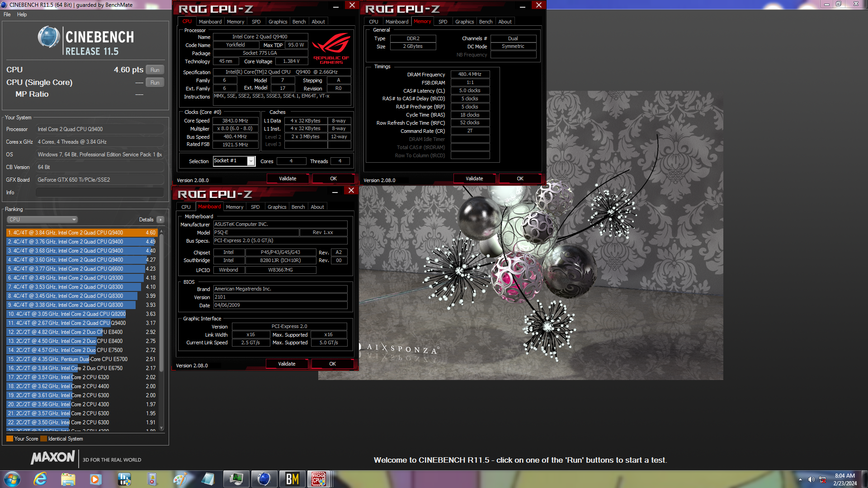Select ranking row 6 Core 2 Quad Q9300
This screenshot has height=488, width=868.
coord(82,278)
